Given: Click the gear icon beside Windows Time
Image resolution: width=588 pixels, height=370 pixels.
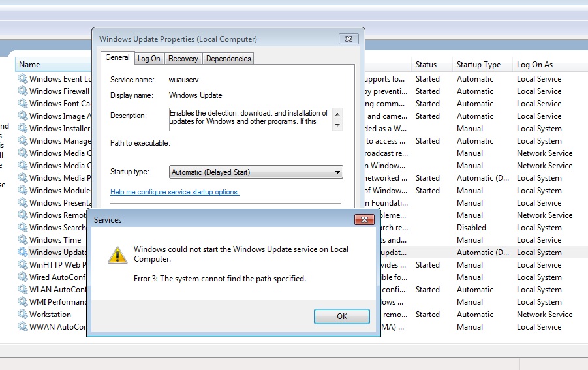Looking at the screenshot, I should [x=23, y=239].
